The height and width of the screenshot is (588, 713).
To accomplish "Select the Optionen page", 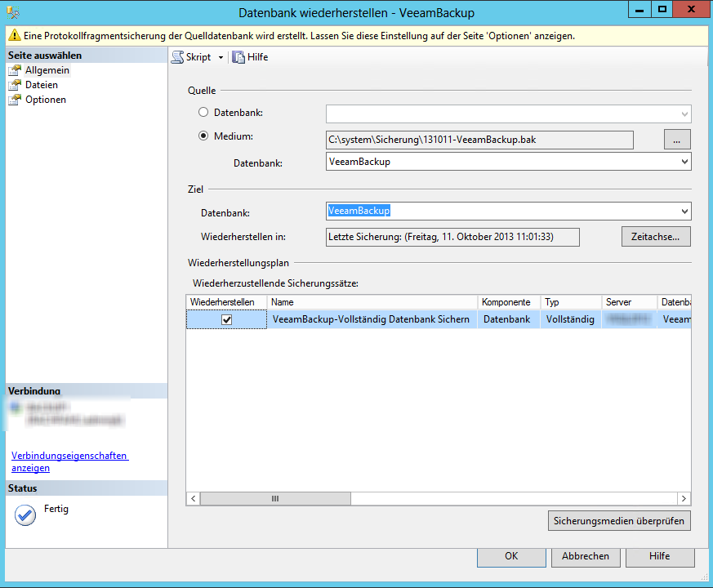I will [x=46, y=100].
